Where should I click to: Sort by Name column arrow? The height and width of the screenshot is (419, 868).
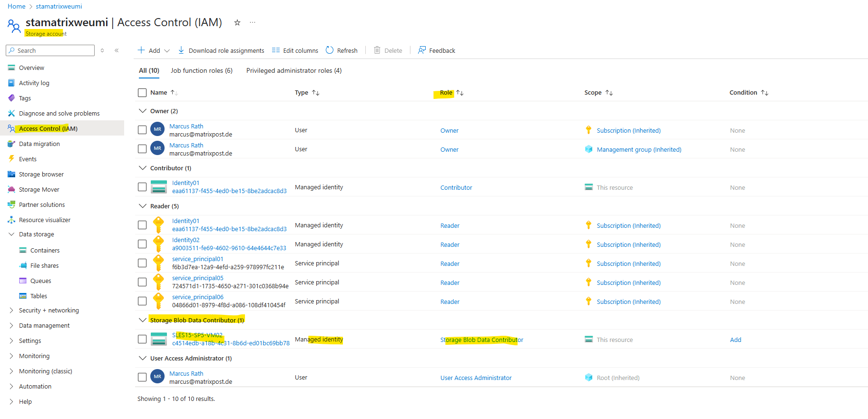point(174,93)
